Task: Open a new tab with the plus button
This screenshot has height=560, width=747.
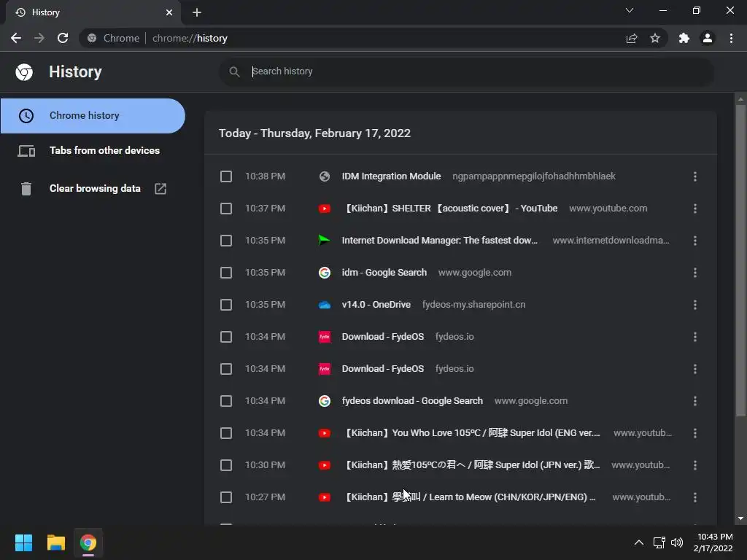Action: 197,12
